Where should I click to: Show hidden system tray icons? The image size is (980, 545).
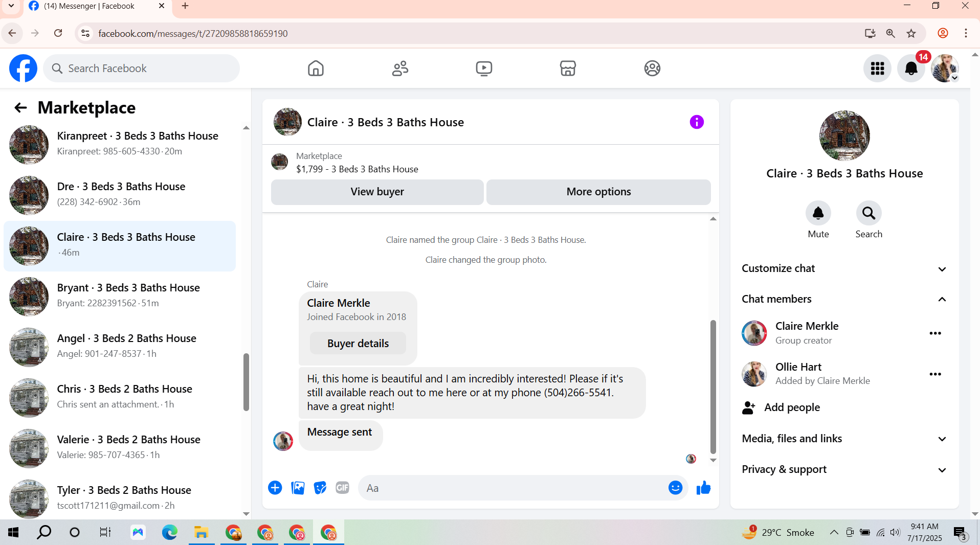pos(834,532)
